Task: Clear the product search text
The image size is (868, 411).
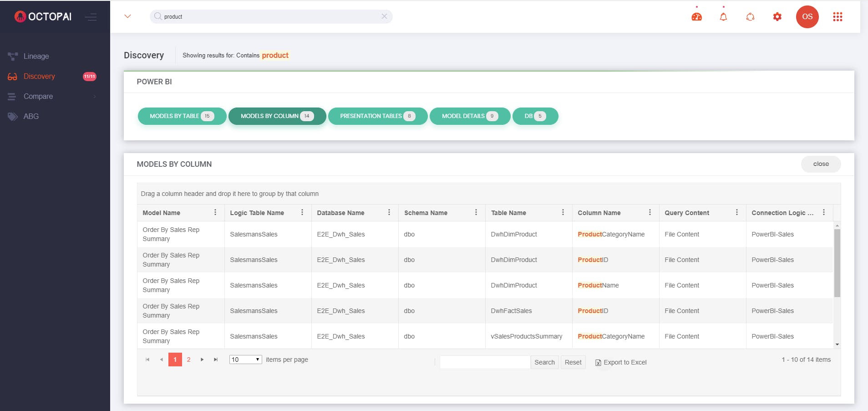Action: tap(384, 16)
